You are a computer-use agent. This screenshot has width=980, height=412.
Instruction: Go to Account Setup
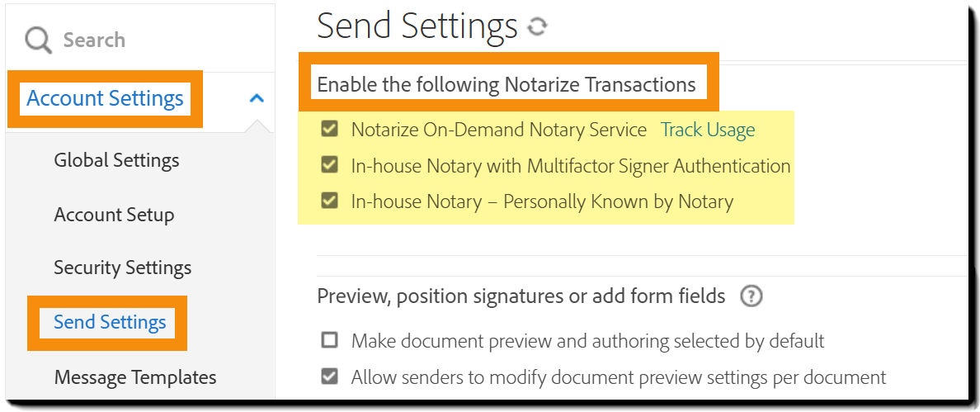pyautogui.click(x=114, y=215)
